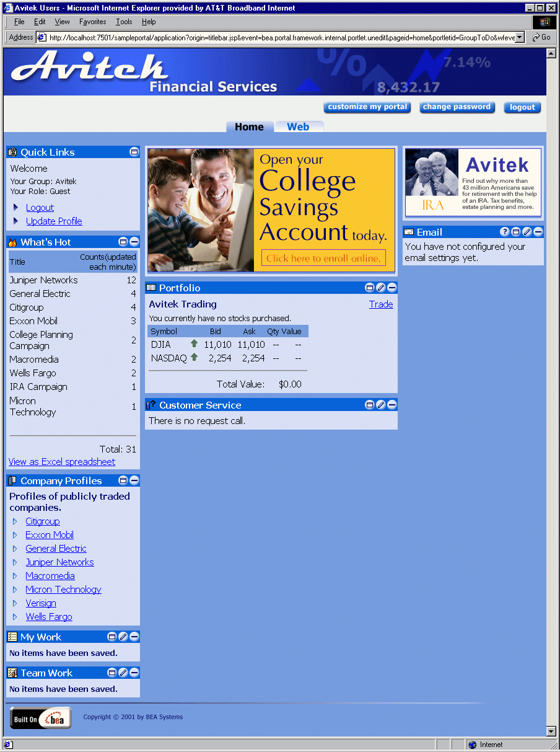
Task: Edit the Portfolio portlet settings
Action: pyautogui.click(x=381, y=288)
